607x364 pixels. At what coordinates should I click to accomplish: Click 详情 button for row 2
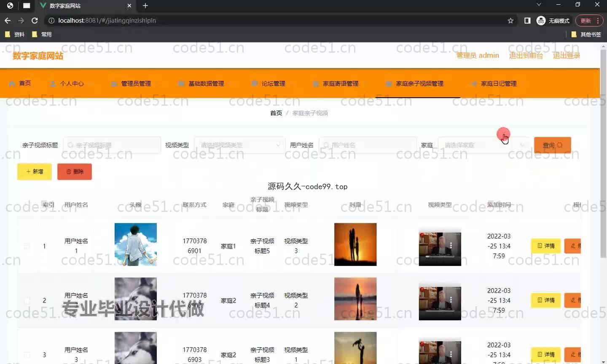[546, 300]
